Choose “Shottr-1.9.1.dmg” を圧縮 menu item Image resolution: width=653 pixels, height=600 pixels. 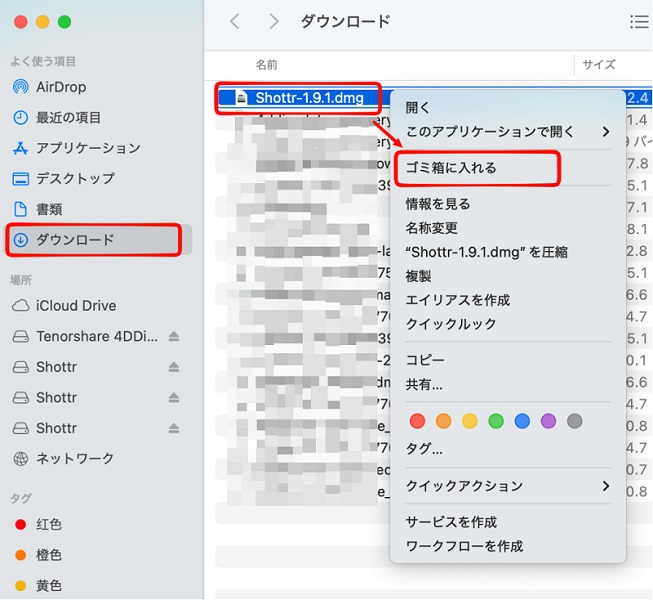[486, 252]
